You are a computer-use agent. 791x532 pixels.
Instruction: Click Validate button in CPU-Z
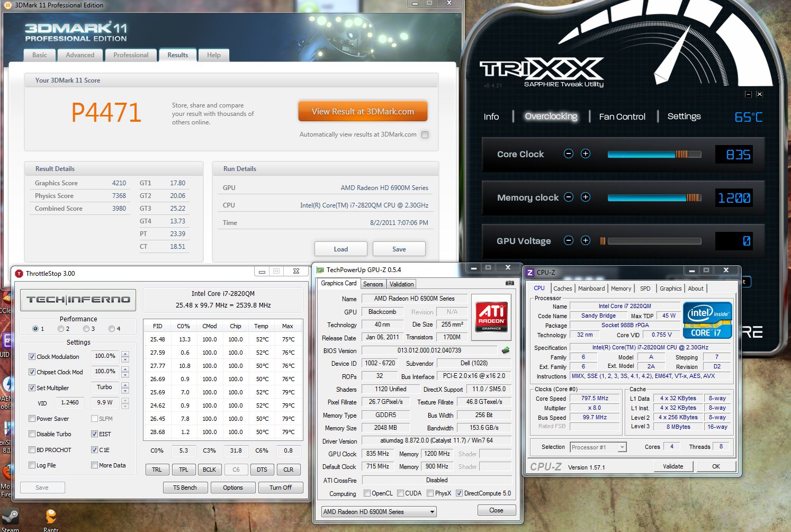tap(673, 466)
